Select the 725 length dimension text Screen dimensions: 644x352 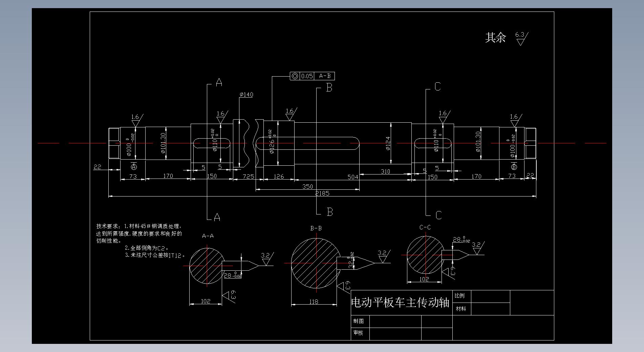(248, 177)
